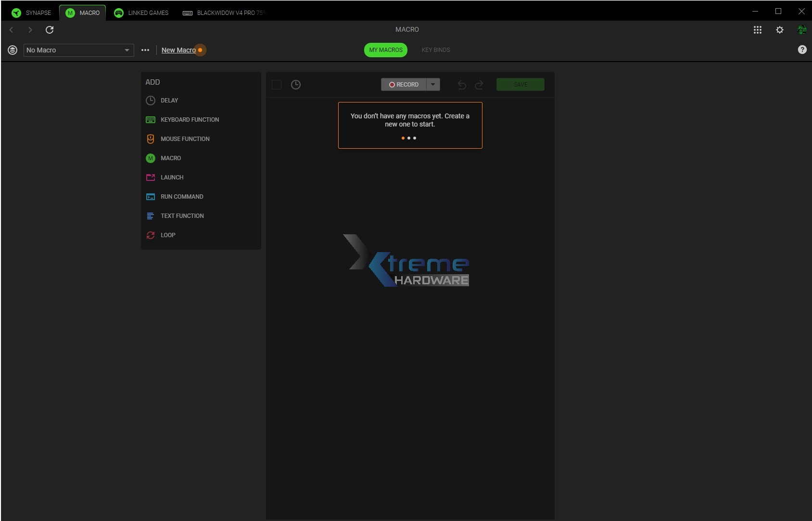Insert a Launch action

click(x=172, y=177)
